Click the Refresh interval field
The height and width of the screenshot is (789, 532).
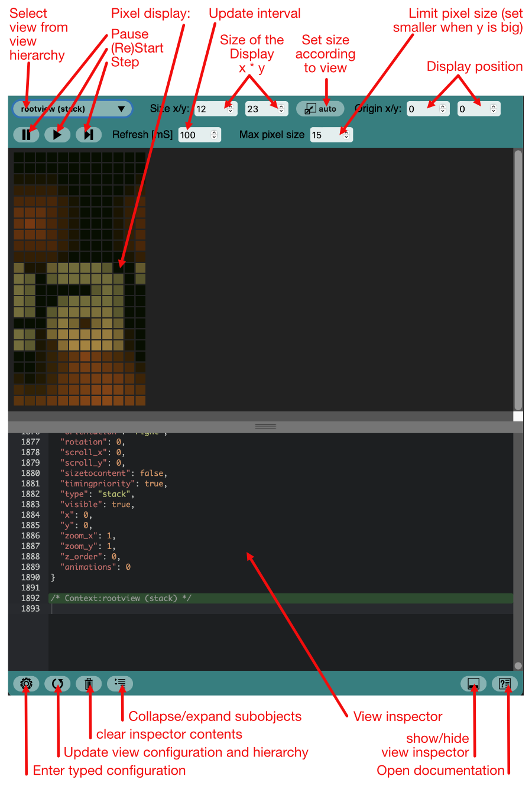194,135
